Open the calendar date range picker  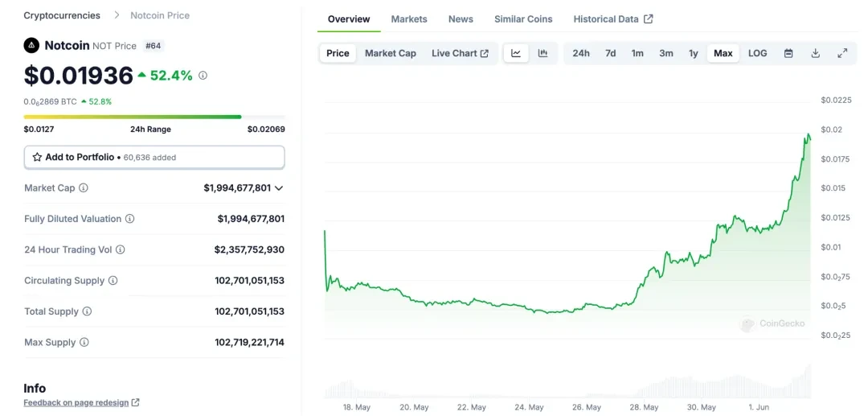788,53
